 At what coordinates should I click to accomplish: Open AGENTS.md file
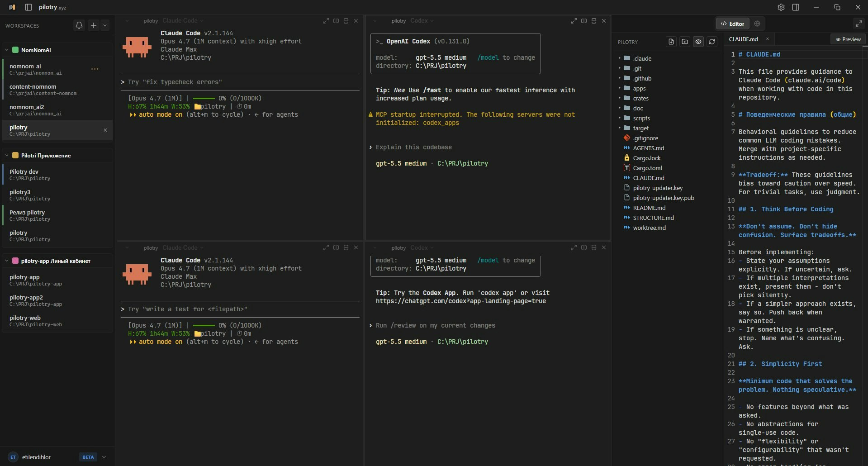(x=649, y=148)
